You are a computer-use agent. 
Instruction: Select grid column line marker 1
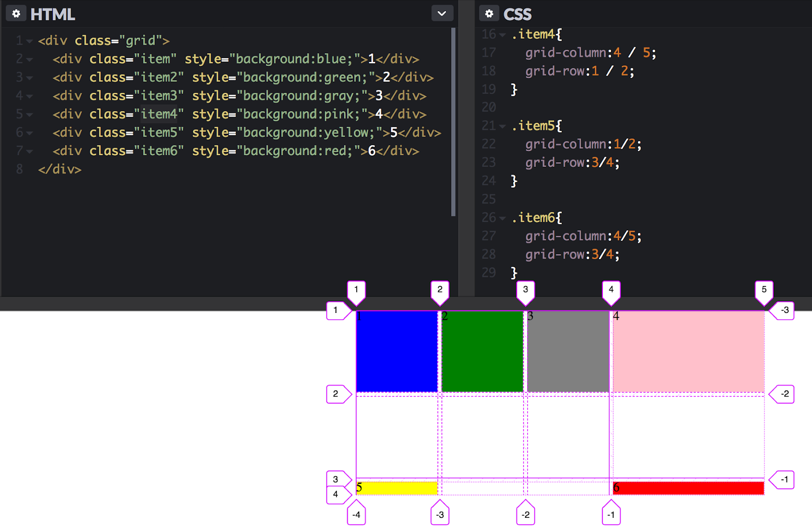356,290
